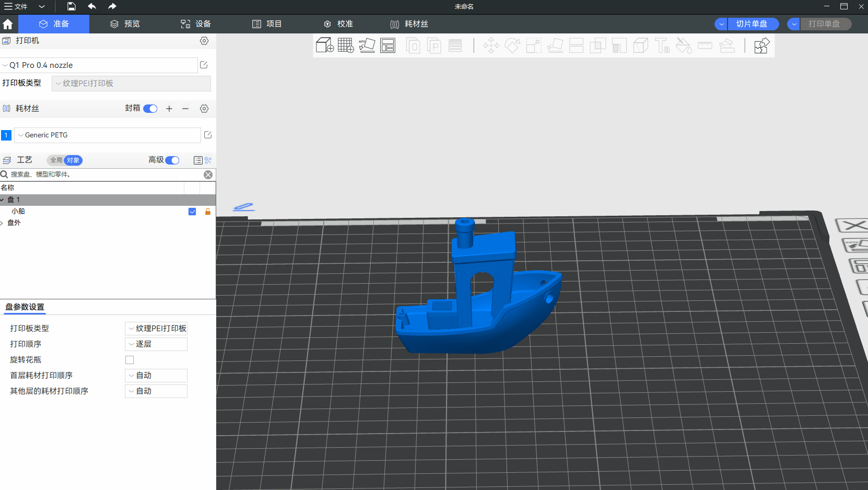This screenshot has height=490, width=868.
Task: Open the Assembly view puzzle icon
Action: 761,46
